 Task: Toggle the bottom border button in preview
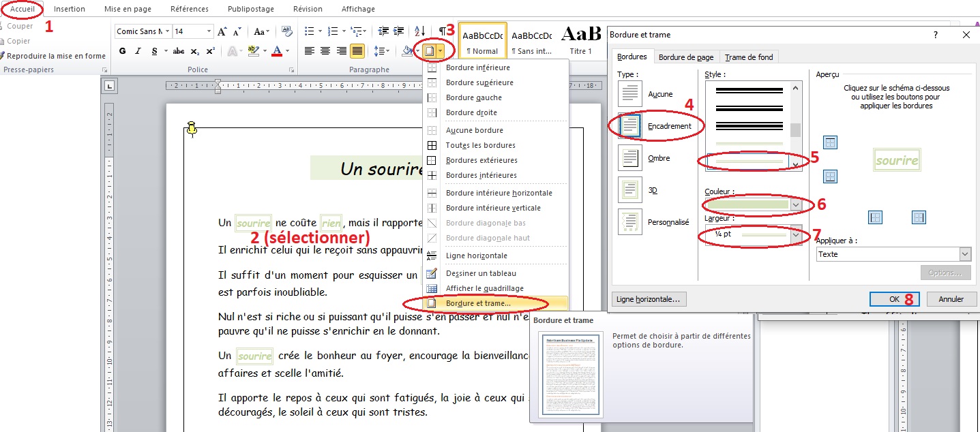coord(830,176)
